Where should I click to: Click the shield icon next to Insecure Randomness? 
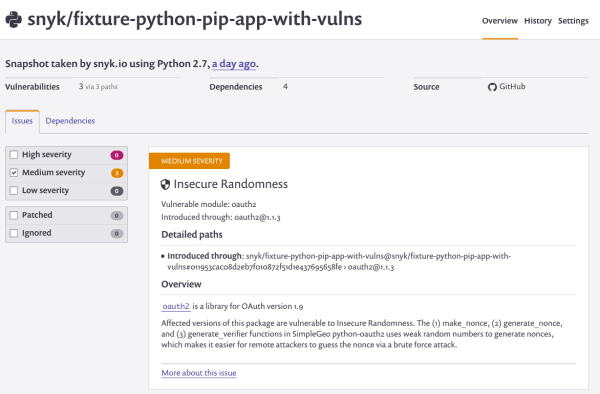[165, 184]
